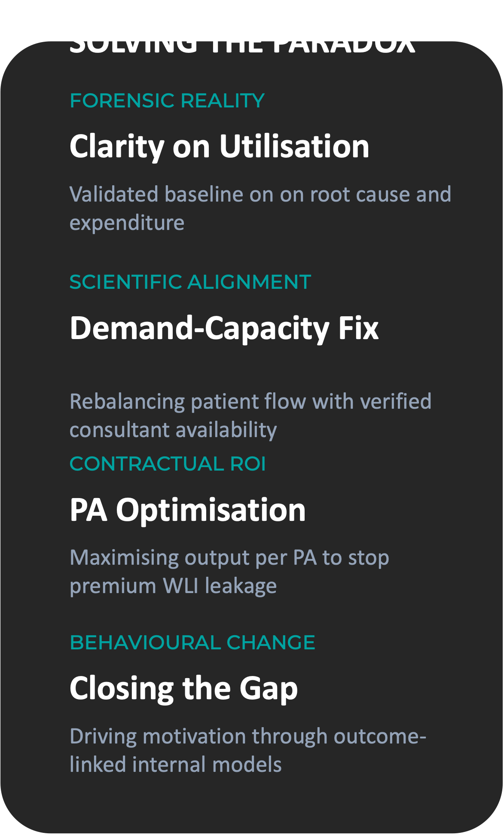This screenshot has width=504, height=835.
Task: Click the 'SOLVING THE PARADOX' title
Action: click(x=242, y=42)
